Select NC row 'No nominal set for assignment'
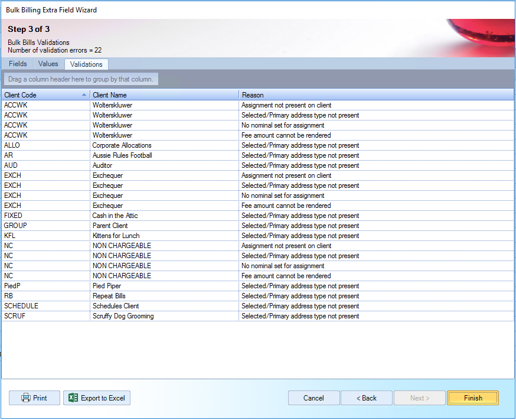 pyautogui.click(x=257, y=266)
